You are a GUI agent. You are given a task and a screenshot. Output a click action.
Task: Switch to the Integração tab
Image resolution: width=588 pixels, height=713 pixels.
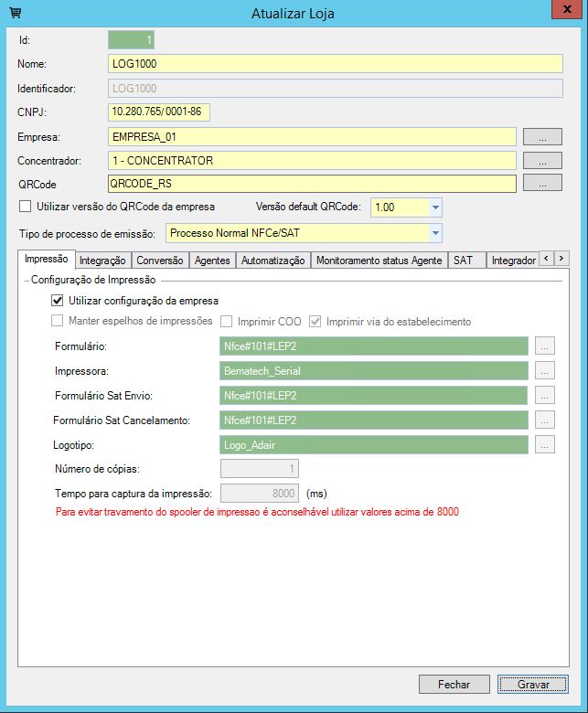coord(102,261)
